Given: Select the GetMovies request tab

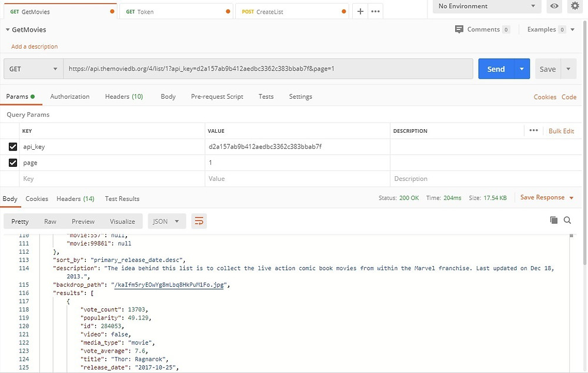Looking at the screenshot, I should click(60, 12).
